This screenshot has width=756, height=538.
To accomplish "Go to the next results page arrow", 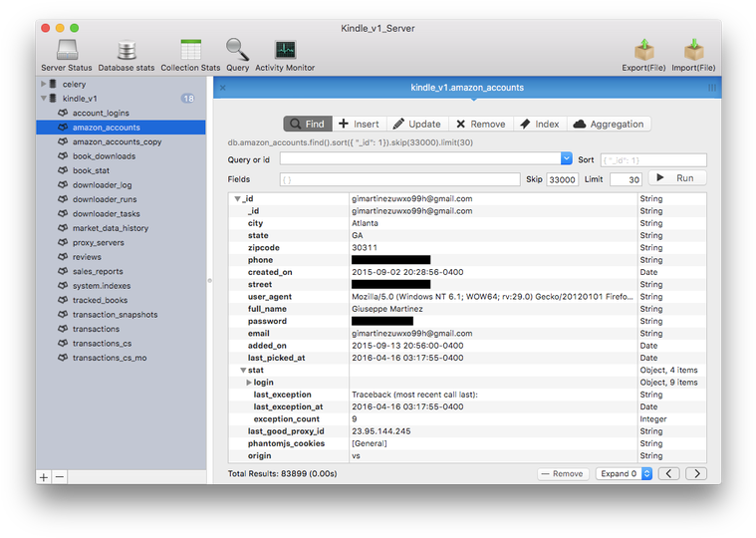I will coord(696,474).
